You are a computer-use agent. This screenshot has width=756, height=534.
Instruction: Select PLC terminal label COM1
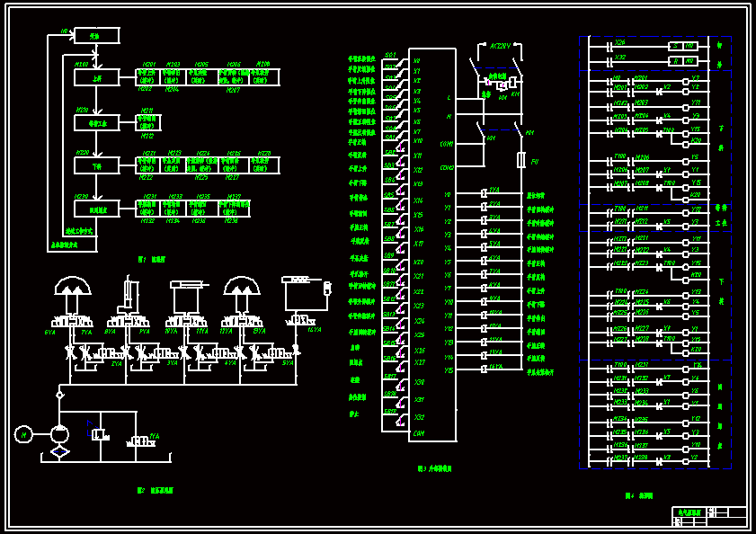tap(447, 144)
